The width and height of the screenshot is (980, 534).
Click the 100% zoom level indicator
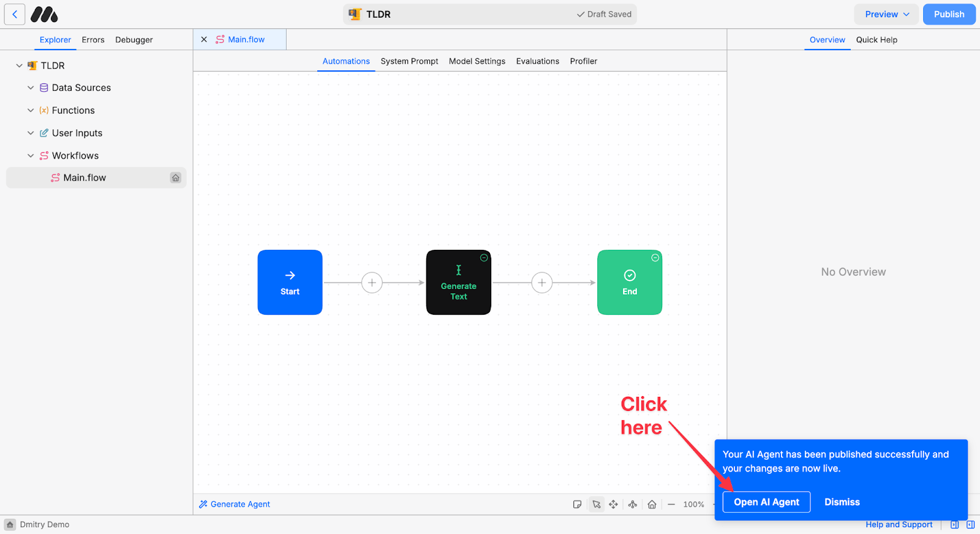(x=693, y=505)
